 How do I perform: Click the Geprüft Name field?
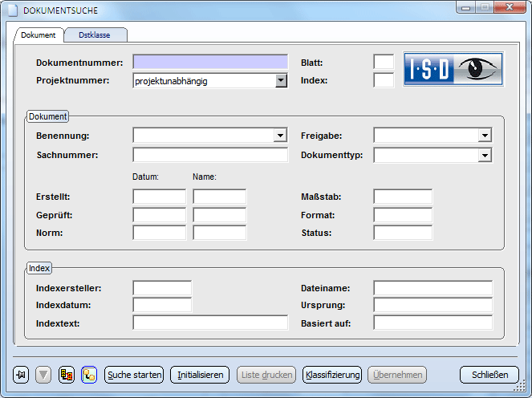click(x=220, y=215)
